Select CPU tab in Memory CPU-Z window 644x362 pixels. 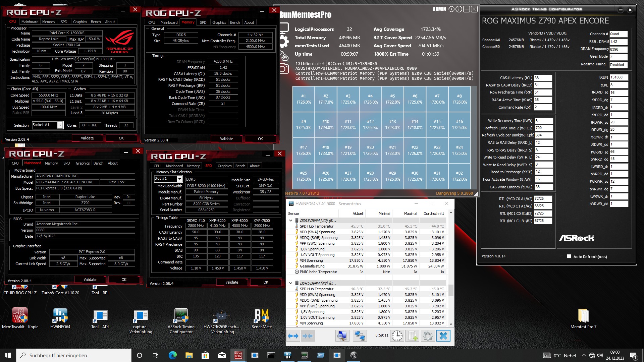tap(152, 22)
